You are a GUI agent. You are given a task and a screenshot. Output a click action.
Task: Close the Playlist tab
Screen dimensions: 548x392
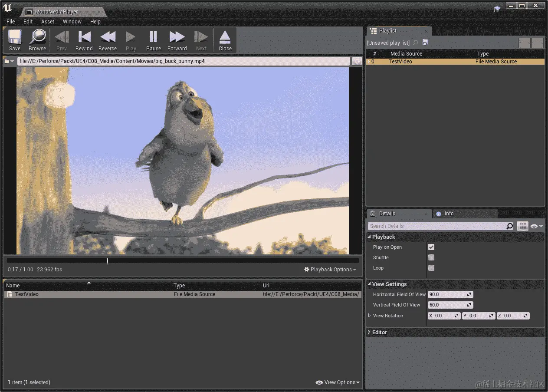[426, 31]
